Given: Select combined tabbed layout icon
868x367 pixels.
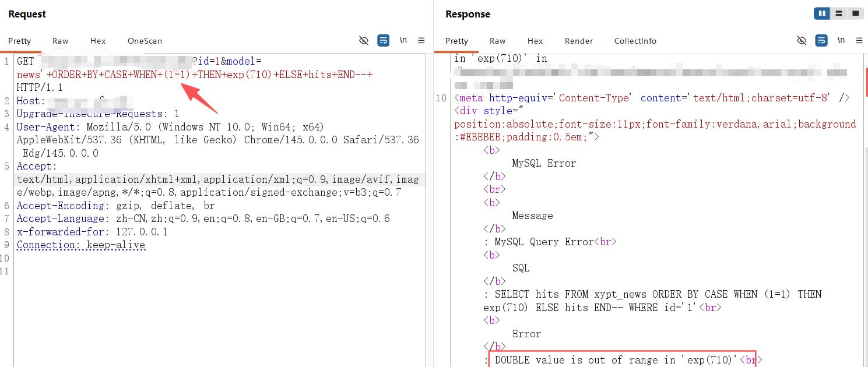Looking at the screenshot, I should pos(855,13).
